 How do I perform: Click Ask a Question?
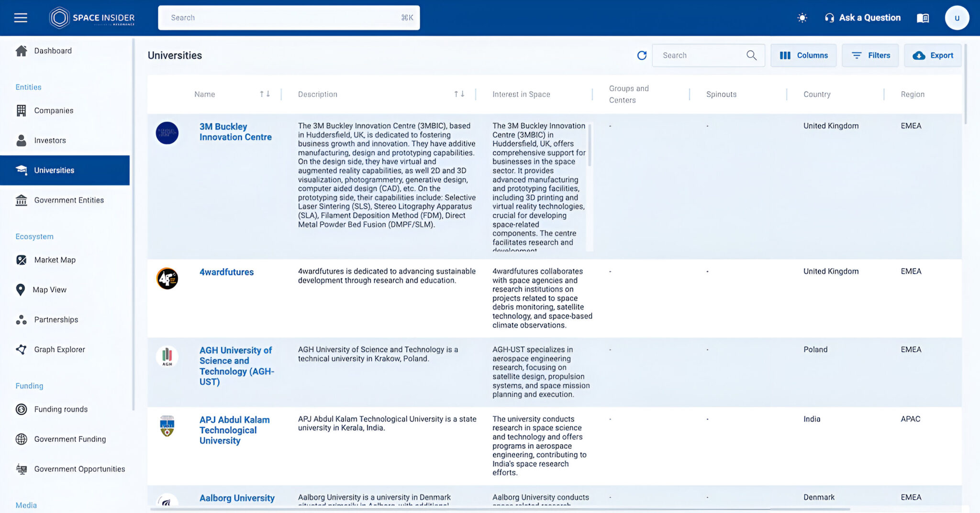(862, 18)
